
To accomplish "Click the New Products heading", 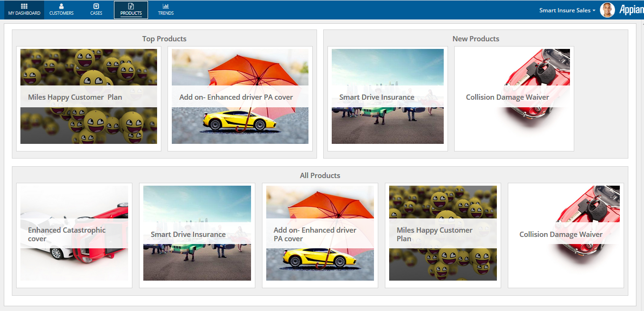I will point(476,39).
